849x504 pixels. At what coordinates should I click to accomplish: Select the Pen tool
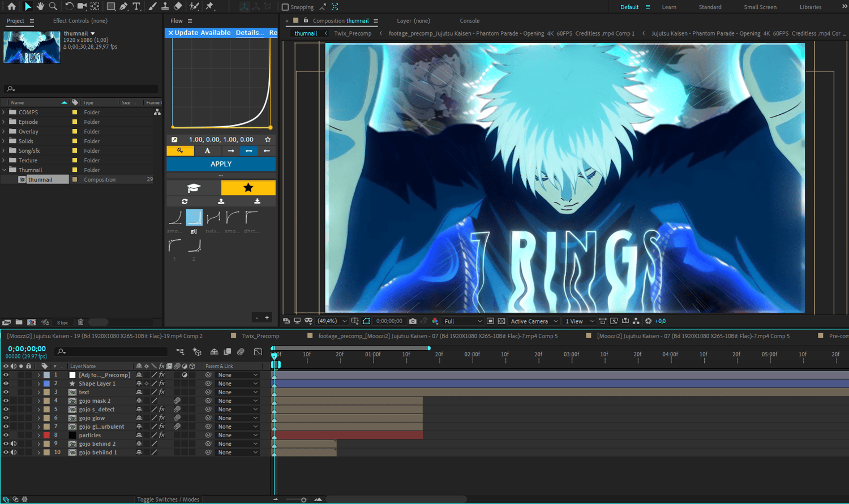[123, 6]
